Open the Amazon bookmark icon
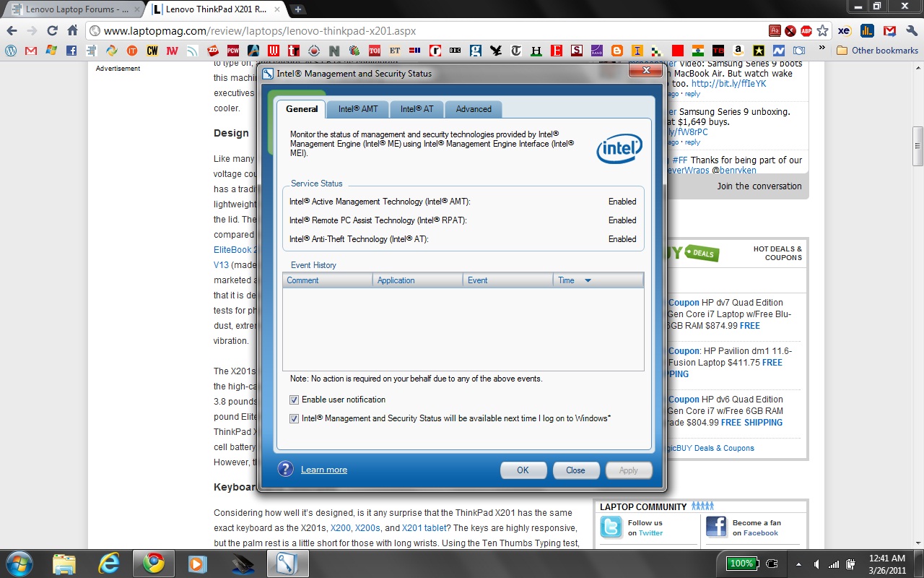 [738, 51]
